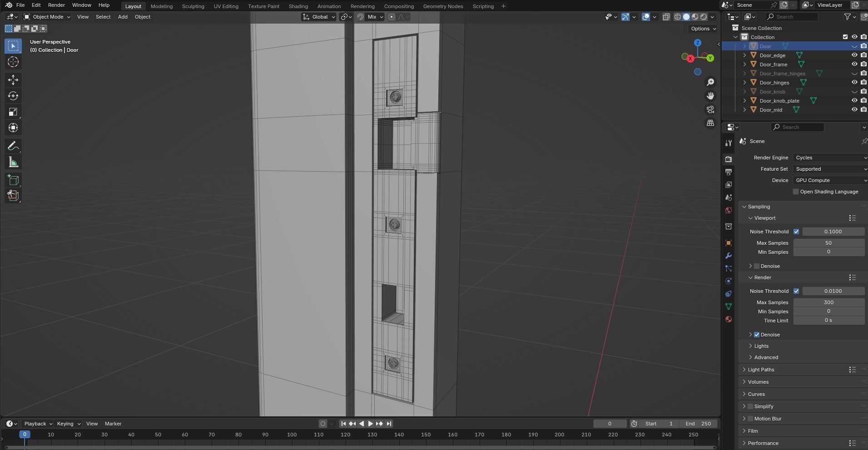
Task: Click the outliner filter funnel icon
Action: coord(848,17)
